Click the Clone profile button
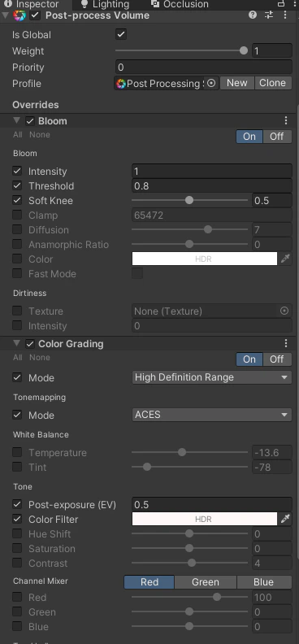The width and height of the screenshot is (299, 644). [273, 83]
